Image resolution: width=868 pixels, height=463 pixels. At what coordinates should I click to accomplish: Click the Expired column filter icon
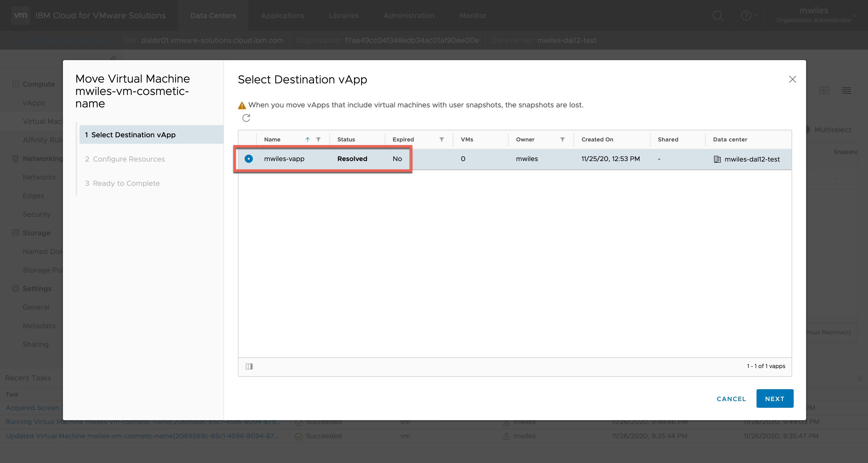441,140
